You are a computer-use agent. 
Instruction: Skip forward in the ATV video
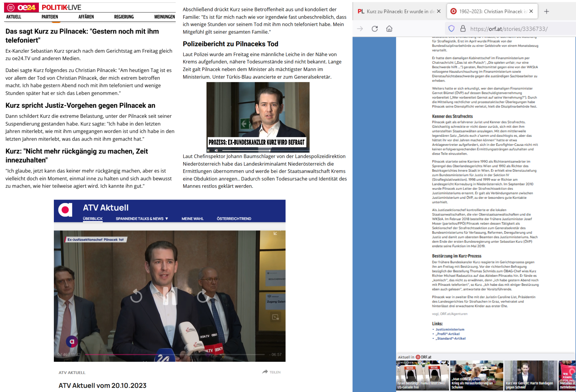point(203,296)
